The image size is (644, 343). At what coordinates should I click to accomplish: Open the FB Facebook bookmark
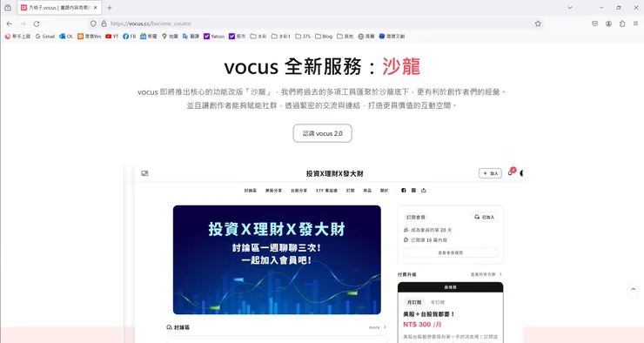130,37
